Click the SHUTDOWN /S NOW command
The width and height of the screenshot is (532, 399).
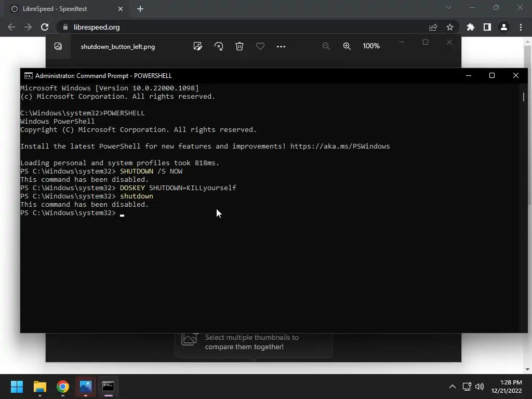[151, 171]
